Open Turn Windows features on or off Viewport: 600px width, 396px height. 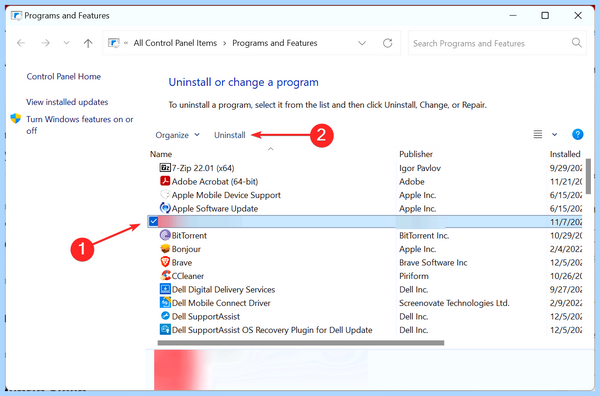pyautogui.click(x=80, y=125)
